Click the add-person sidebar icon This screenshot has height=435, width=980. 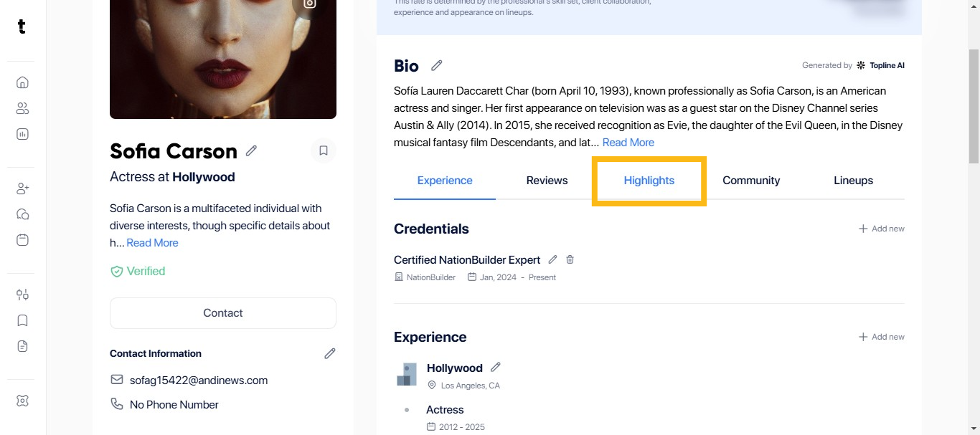tap(22, 188)
